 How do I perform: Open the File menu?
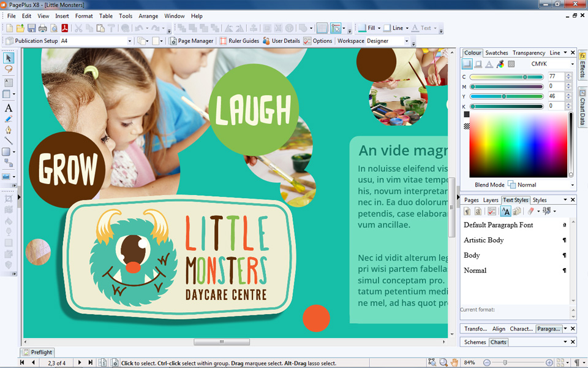(12, 16)
